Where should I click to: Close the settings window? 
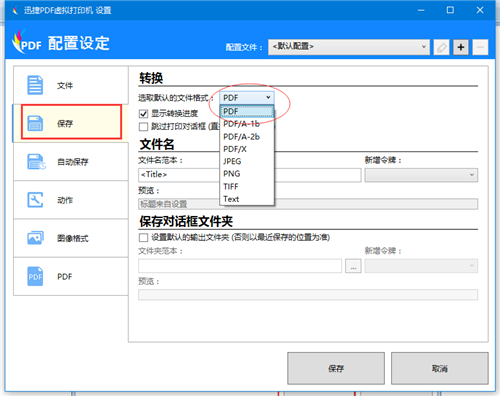click(x=480, y=10)
